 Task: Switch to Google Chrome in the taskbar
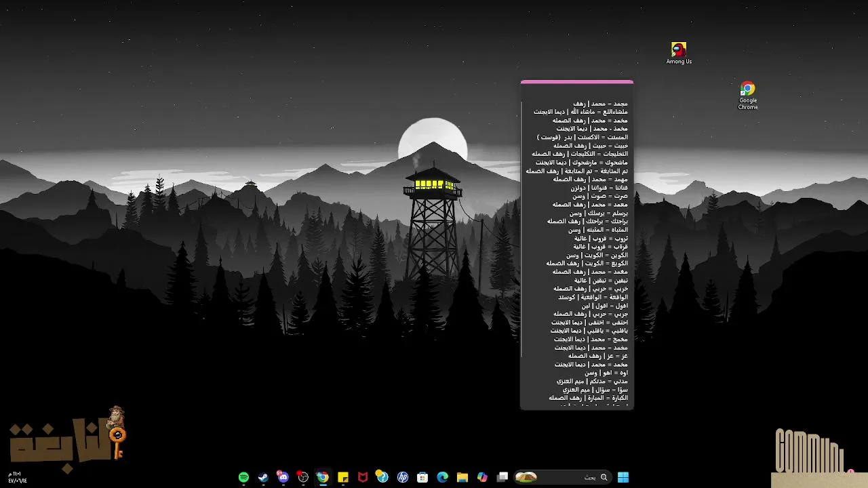click(x=323, y=477)
